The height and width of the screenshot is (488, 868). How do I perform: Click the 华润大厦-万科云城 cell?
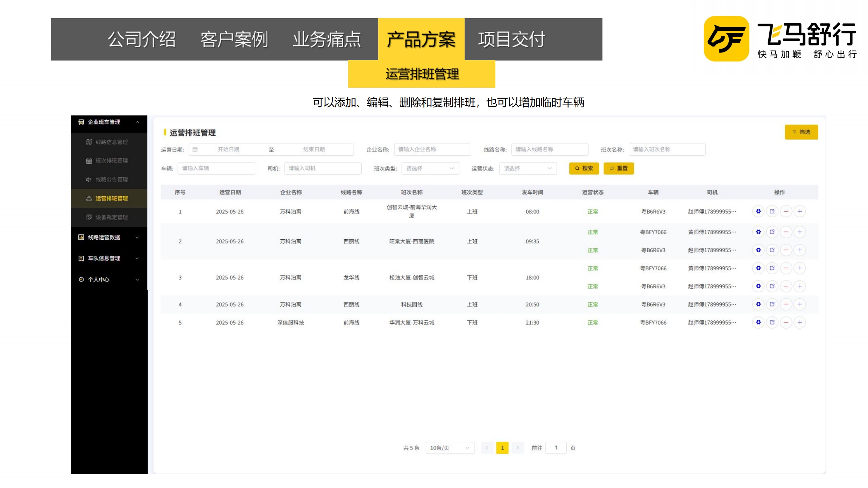[412, 323]
